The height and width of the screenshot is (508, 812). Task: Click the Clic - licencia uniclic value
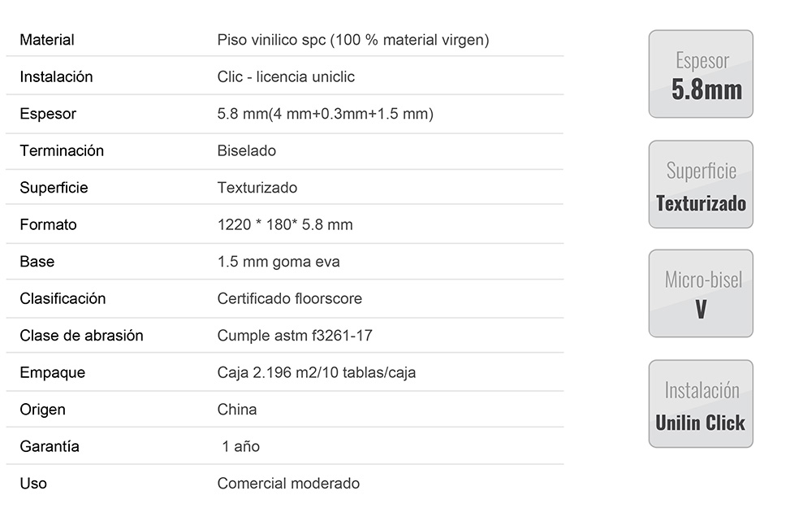286,76
